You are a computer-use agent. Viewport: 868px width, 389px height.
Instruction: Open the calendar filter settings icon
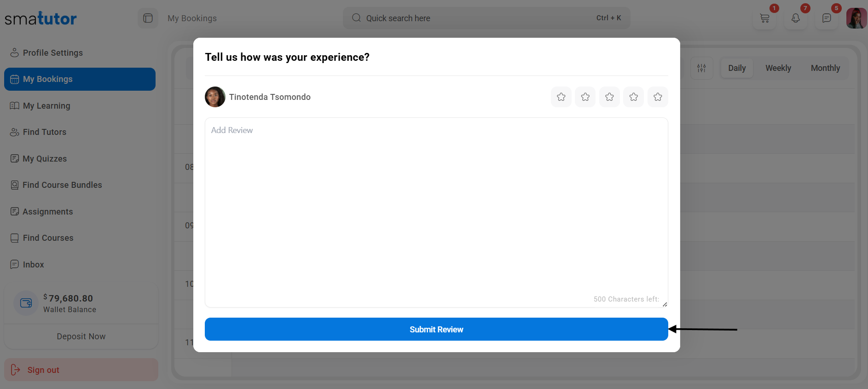[701, 68]
